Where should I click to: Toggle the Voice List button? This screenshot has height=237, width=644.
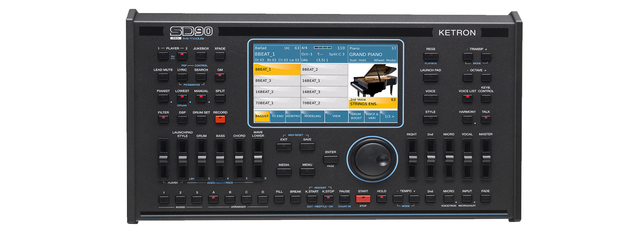click(x=467, y=98)
